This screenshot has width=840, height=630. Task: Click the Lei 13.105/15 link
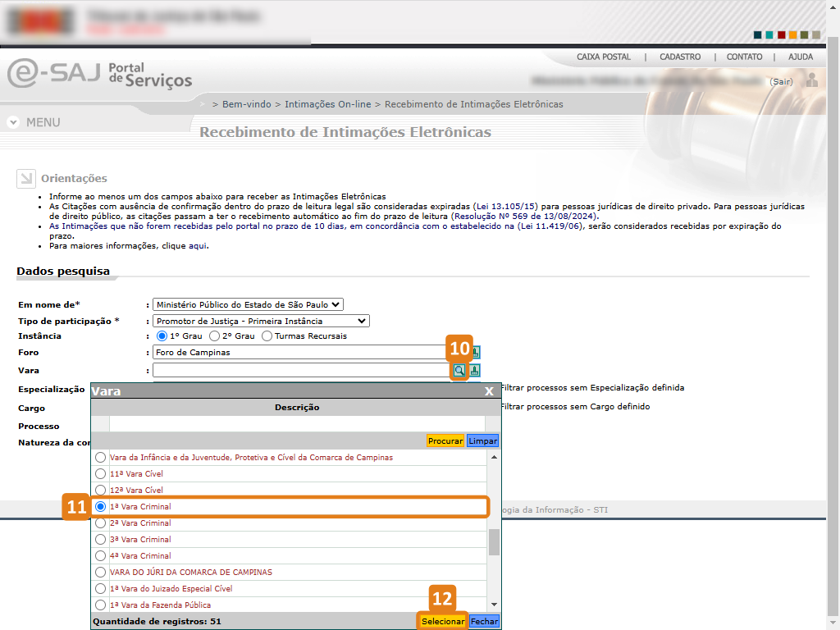(506, 207)
